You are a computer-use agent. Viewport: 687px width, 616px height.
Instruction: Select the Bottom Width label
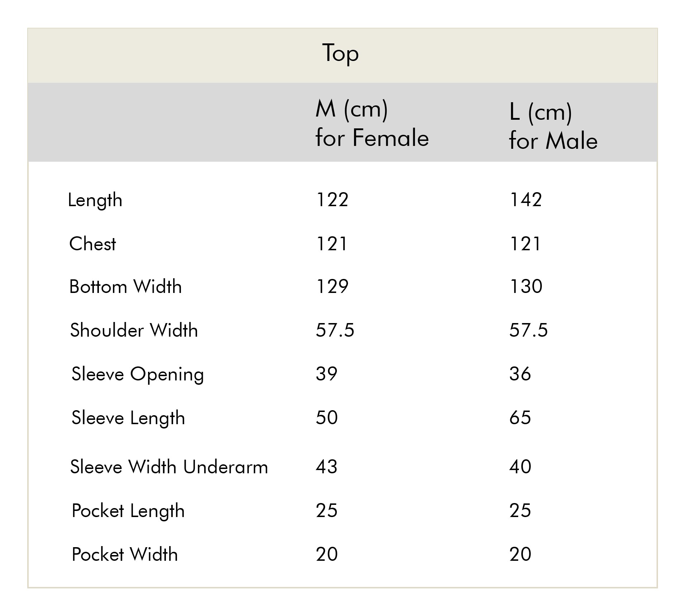pos(125,286)
